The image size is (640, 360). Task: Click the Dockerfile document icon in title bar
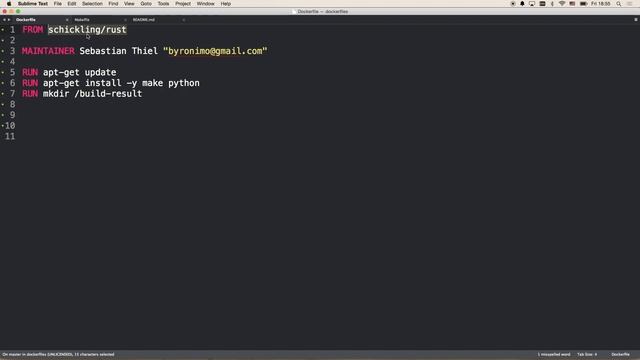(x=293, y=11)
